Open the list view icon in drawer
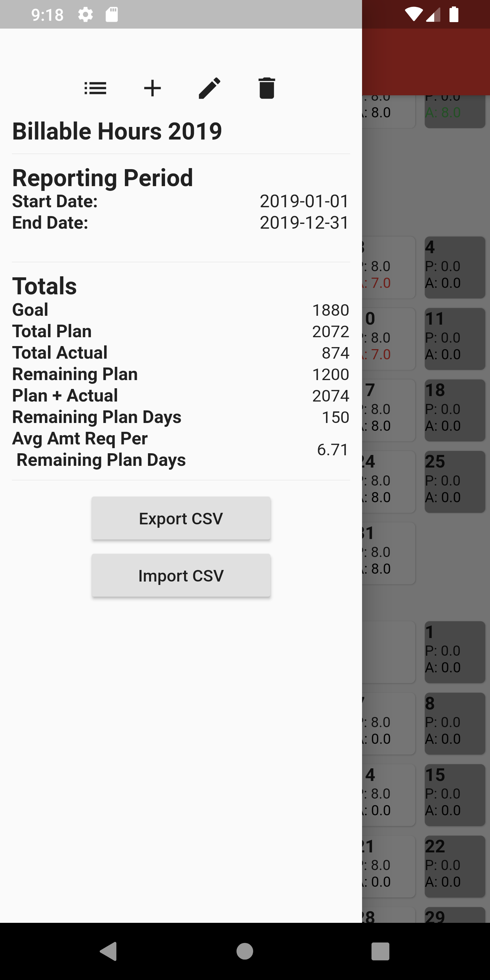This screenshot has width=490, height=980. click(x=95, y=88)
